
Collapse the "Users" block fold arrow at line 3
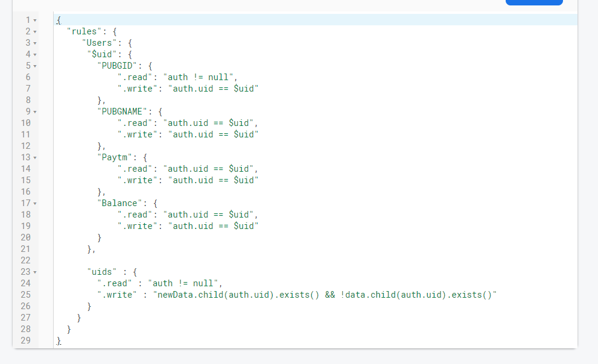pos(35,43)
